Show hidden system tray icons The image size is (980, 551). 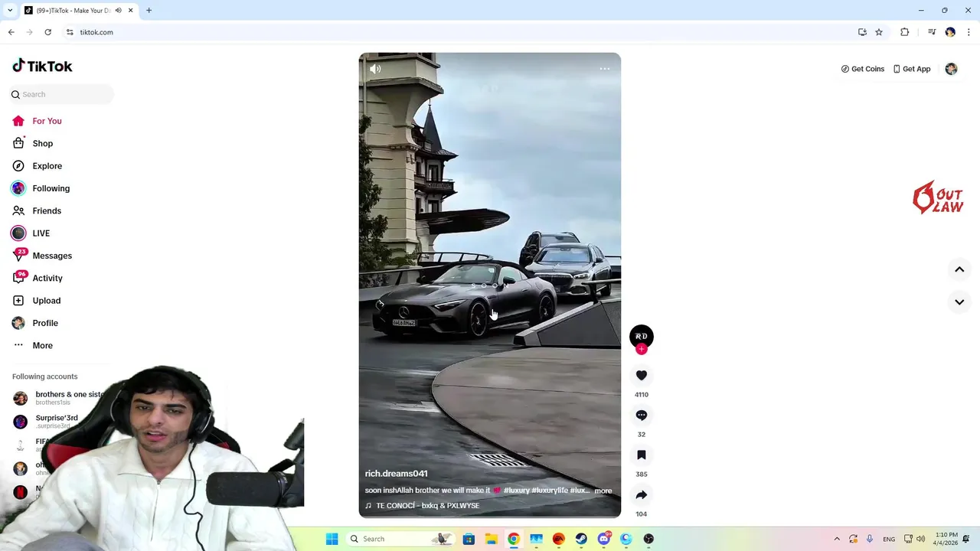point(837,539)
